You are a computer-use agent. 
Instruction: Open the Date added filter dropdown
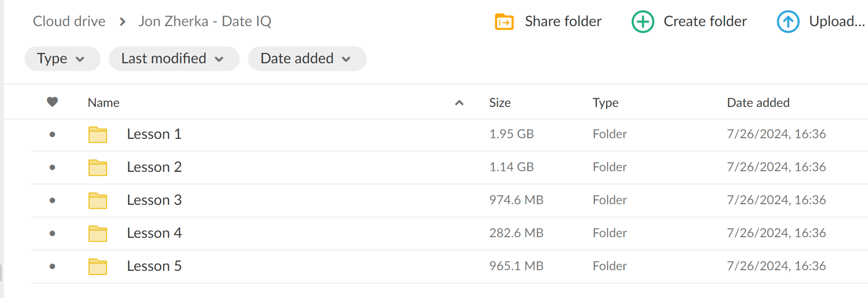click(307, 59)
